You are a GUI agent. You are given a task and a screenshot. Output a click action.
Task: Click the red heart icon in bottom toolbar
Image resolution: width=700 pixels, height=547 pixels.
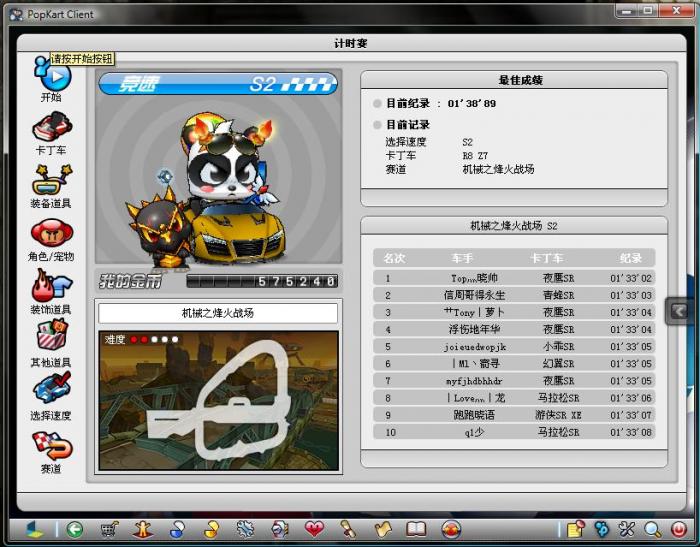314,530
